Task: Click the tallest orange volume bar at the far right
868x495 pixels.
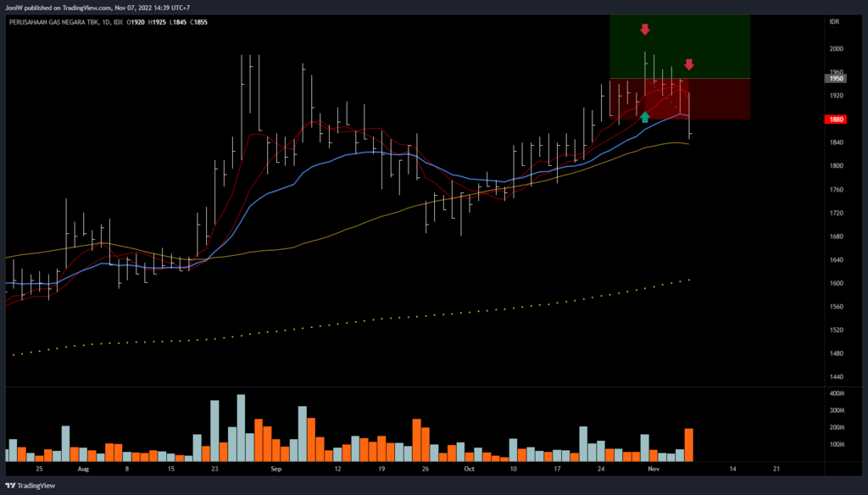Action: (689, 445)
